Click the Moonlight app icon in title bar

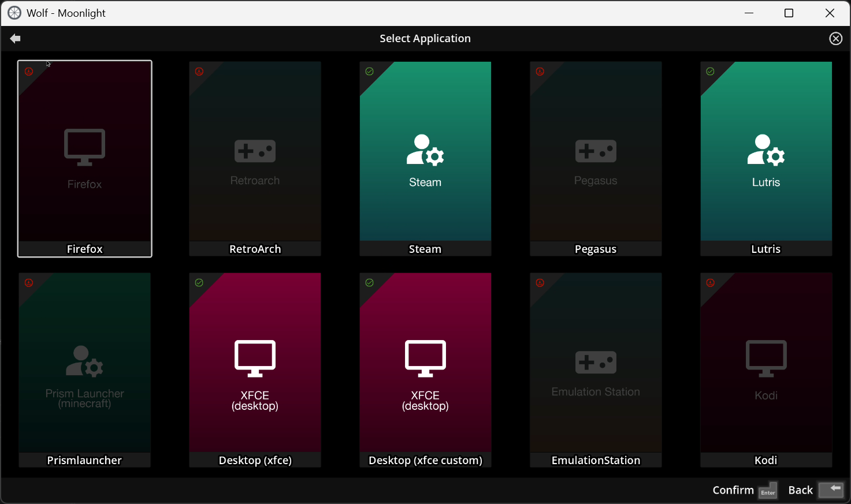[14, 13]
